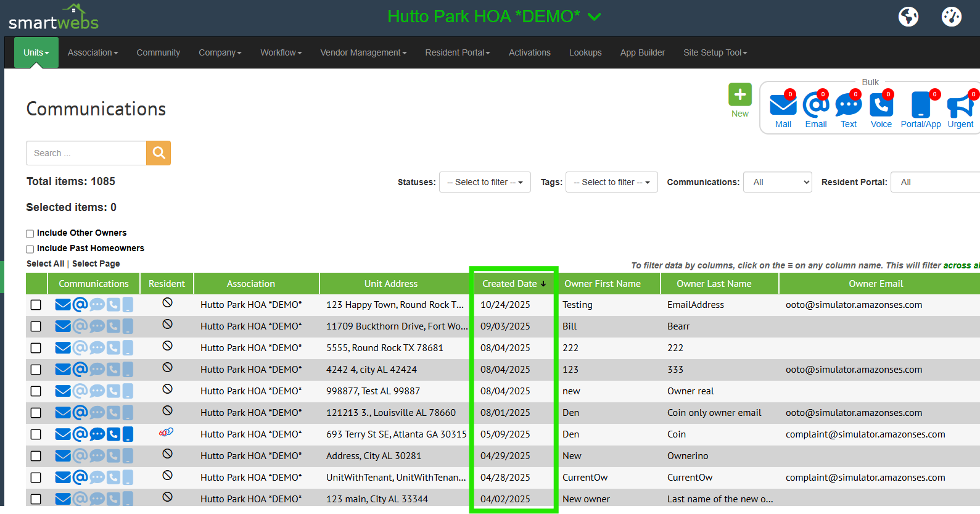Toggle Include Past Homeowners checkbox
The image size is (980, 514).
click(30, 249)
